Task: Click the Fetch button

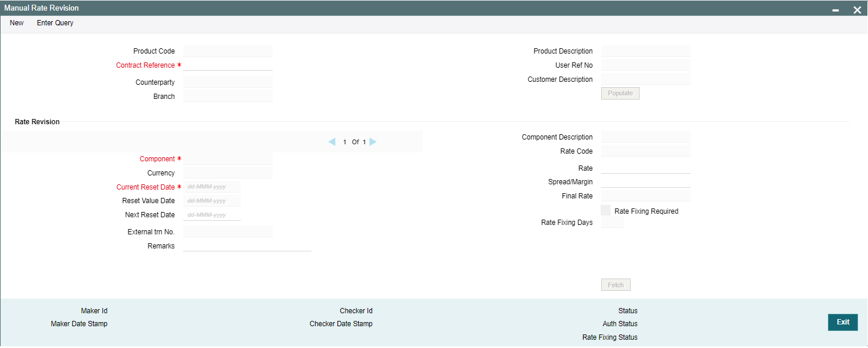Action: [616, 285]
